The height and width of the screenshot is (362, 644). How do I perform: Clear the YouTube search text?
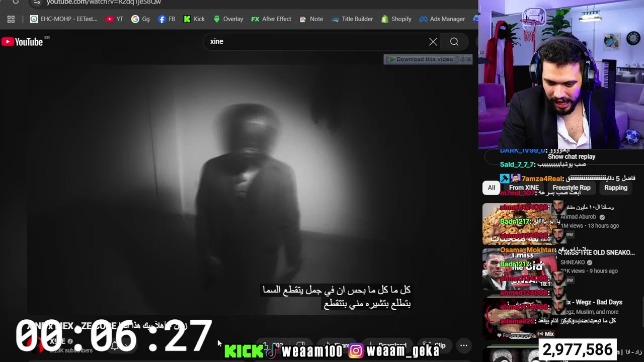coord(433,42)
